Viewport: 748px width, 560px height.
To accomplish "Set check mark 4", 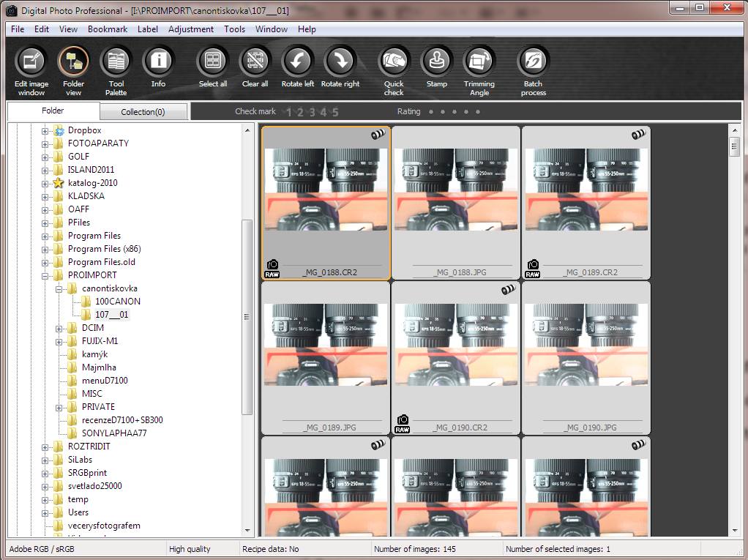I will (x=323, y=112).
